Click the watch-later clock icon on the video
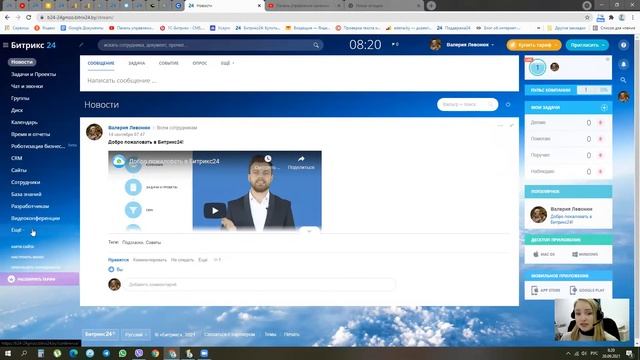 coord(268,159)
